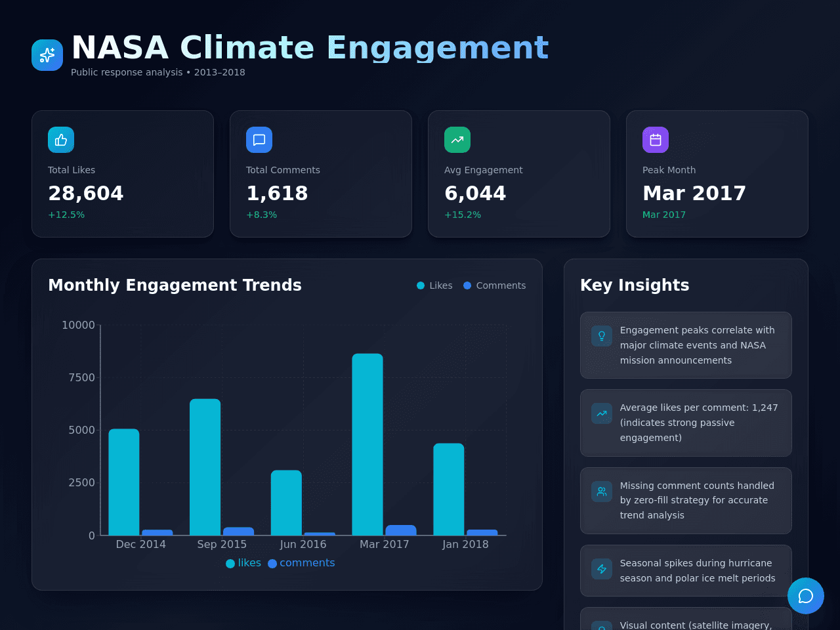The width and height of the screenshot is (840, 630).
Task: Click the 10000 y-axis label
Action: point(78,325)
